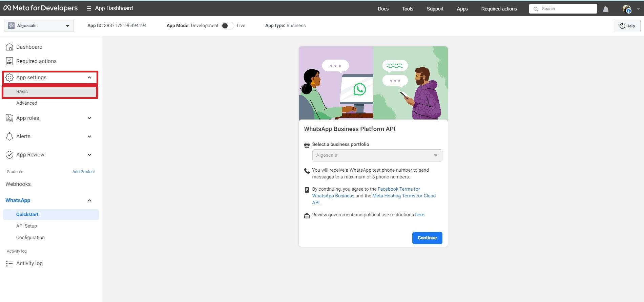Click the Meta for Developers logo
The height and width of the screenshot is (302, 644).
40,8
